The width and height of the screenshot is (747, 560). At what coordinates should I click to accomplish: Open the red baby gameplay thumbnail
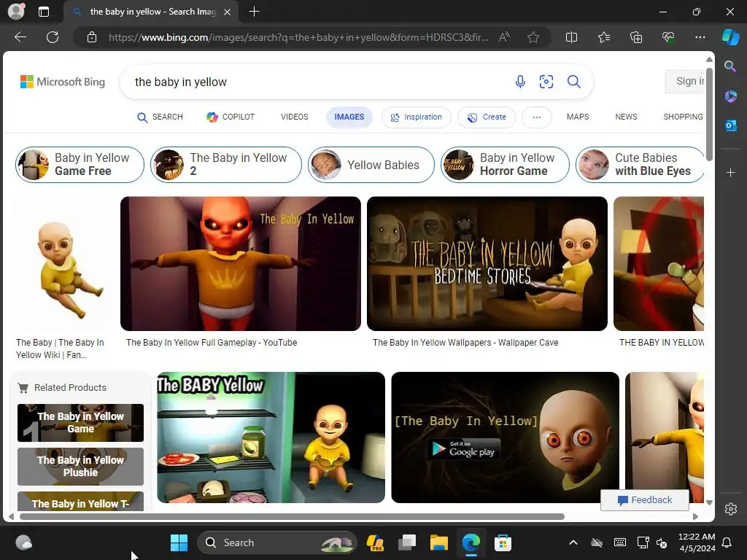(241, 264)
